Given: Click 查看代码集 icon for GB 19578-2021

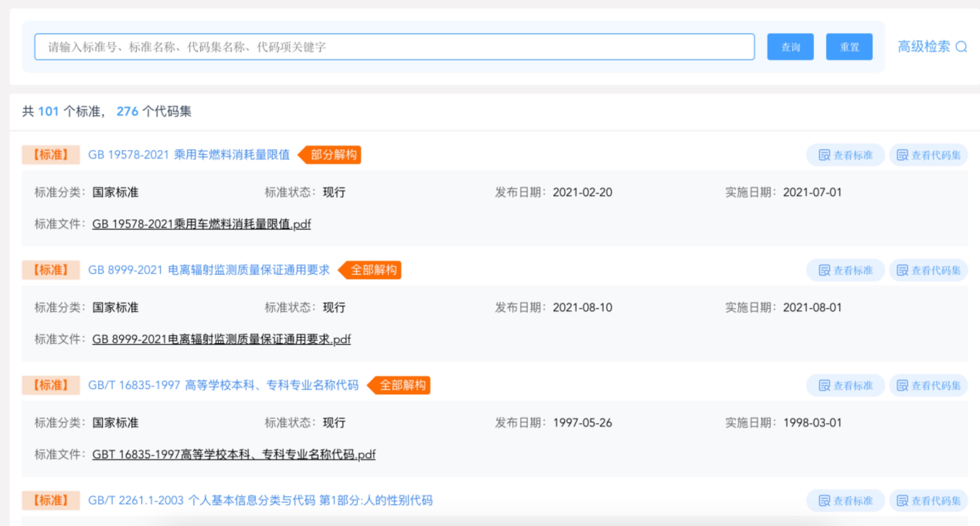Looking at the screenshot, I should pos(902,155).
